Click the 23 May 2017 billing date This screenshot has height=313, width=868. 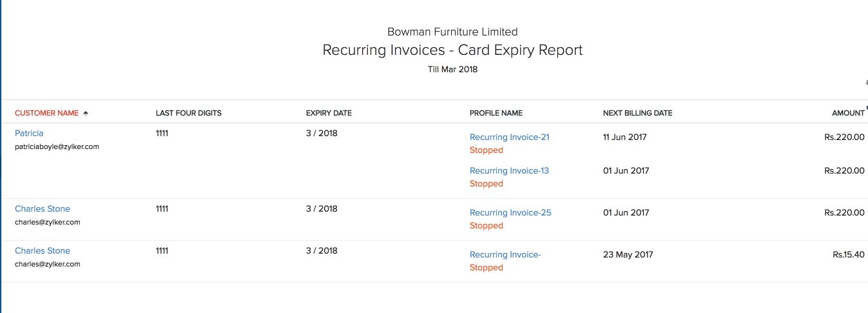[628, 254]
